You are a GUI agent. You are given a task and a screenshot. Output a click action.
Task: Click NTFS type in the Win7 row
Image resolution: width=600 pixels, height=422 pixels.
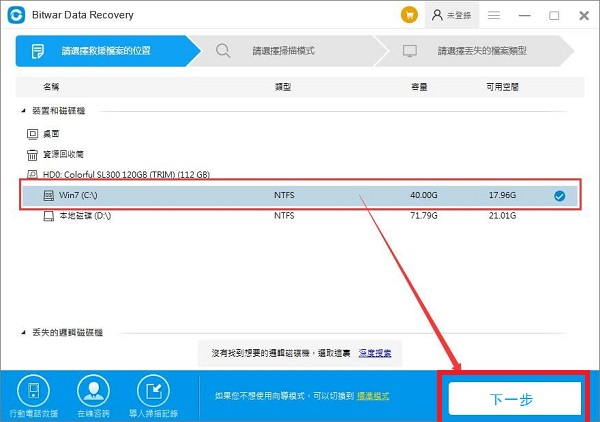coord(284,195)
